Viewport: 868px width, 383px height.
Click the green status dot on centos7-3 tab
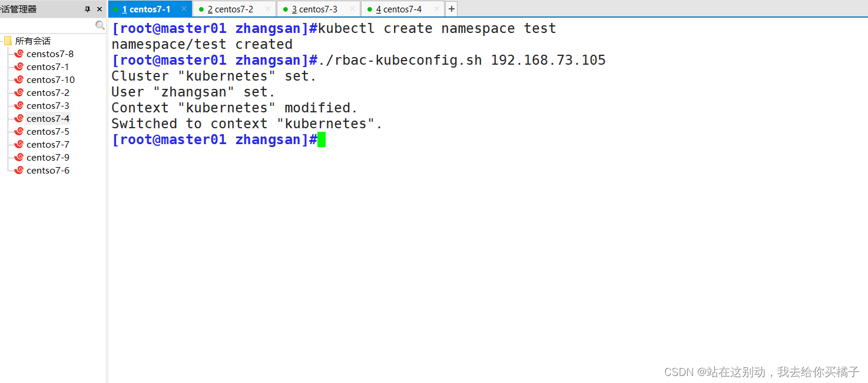[286, 9]
